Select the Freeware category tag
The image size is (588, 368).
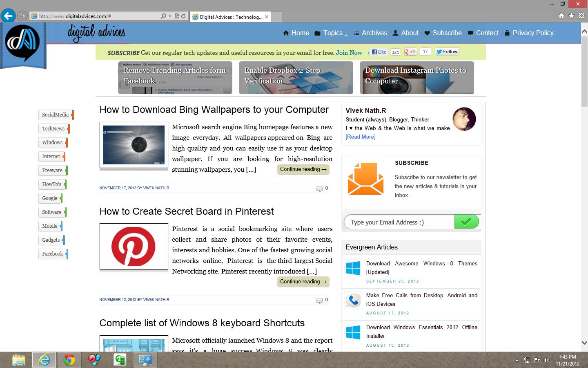(53, 171)
